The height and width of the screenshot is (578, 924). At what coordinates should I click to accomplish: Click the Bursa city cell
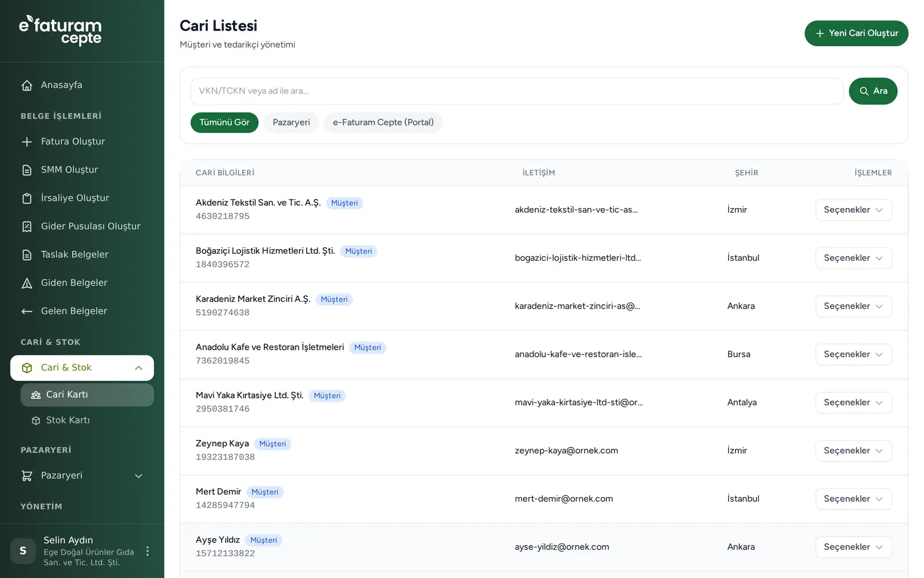[x=739, y=354]
